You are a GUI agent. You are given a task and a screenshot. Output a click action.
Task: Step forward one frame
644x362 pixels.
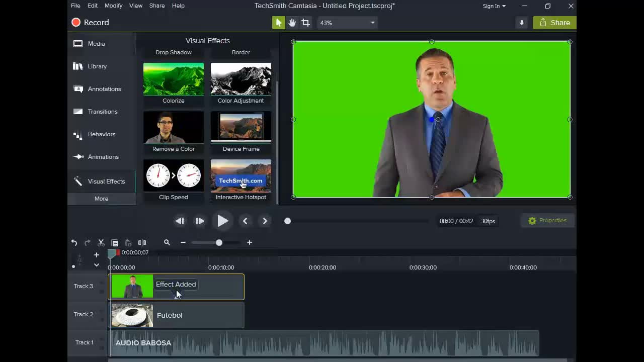click(x=200, y=221)
